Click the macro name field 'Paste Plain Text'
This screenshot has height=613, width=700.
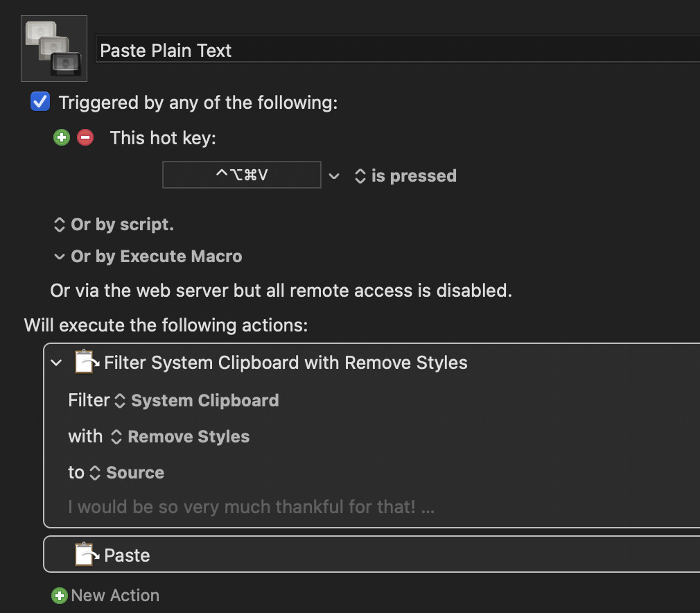[398, 50]
